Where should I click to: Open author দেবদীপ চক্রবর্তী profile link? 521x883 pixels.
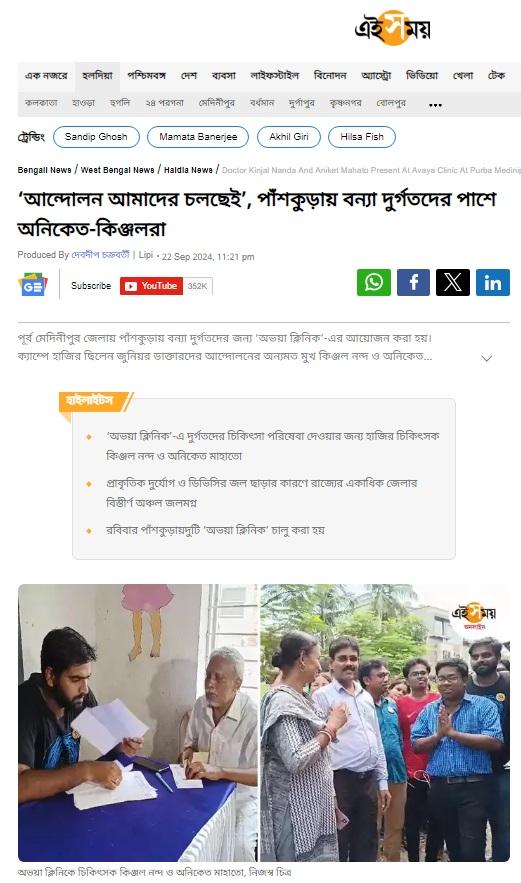(x=100, y=255)
